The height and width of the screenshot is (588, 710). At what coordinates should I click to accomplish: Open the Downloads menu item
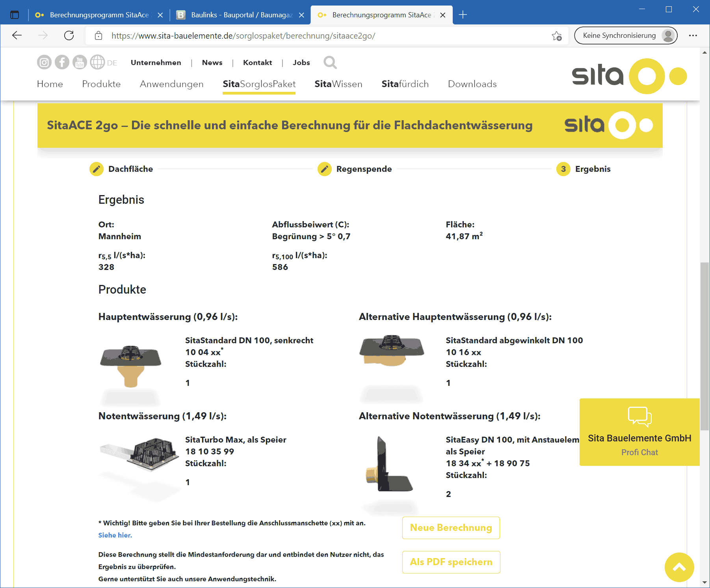472,84
